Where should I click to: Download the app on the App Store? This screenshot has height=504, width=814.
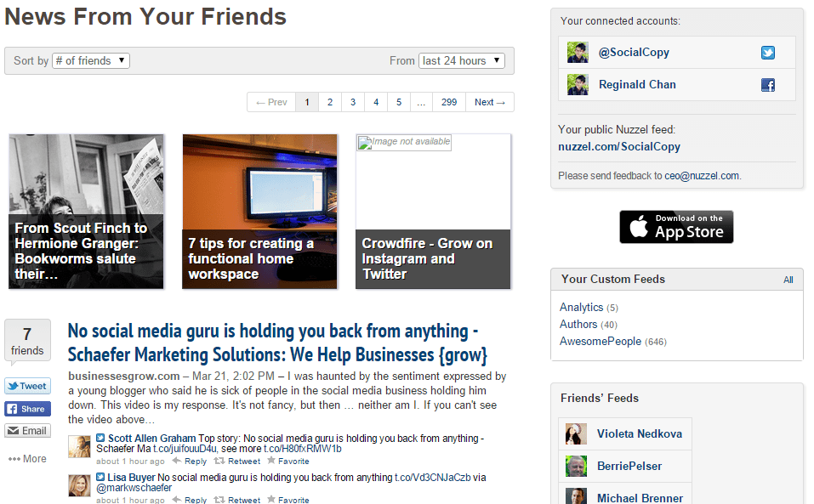(676, 227)
